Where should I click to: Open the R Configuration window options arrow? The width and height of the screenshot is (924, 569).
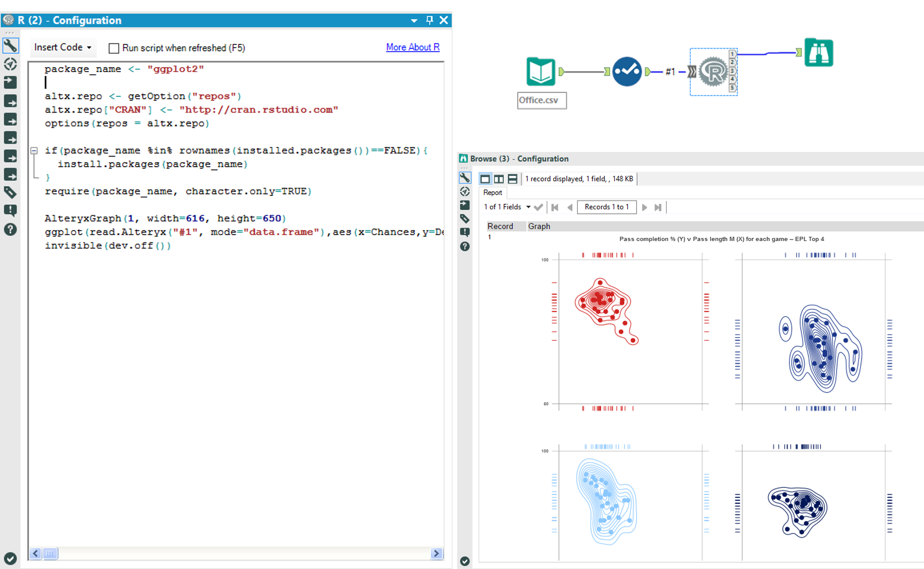click(x=414, y=20)
